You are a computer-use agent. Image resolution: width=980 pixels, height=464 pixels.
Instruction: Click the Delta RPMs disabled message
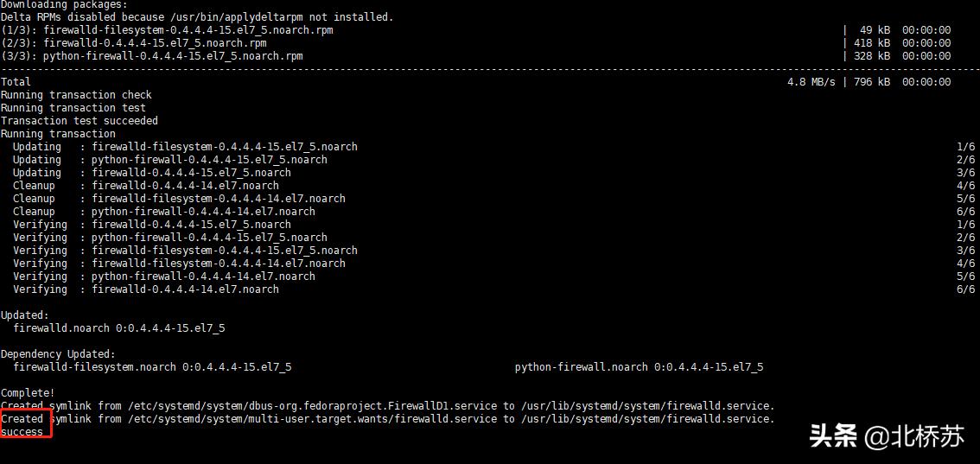click(196, 17)
